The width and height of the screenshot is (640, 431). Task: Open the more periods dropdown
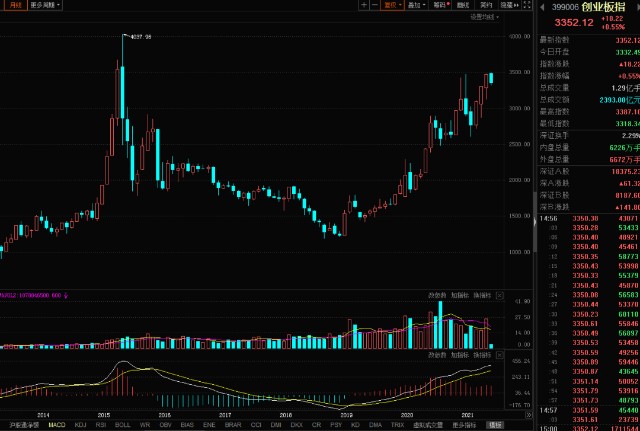(x=45, y=5)
